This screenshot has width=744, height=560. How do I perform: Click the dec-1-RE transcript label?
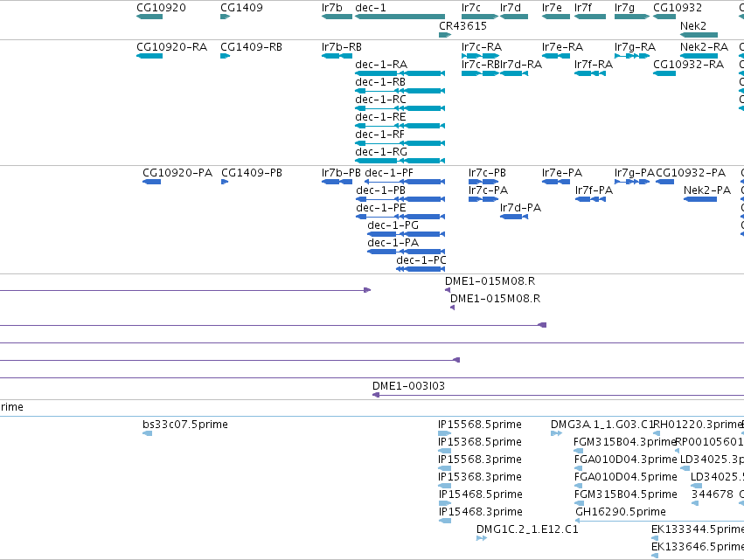380,117
